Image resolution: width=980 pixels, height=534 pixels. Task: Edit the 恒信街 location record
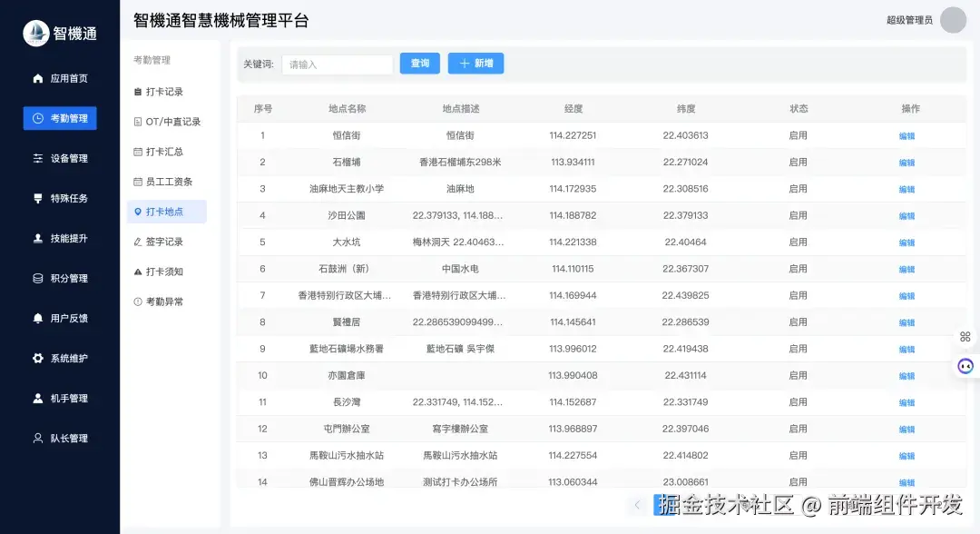coord(906,134)
